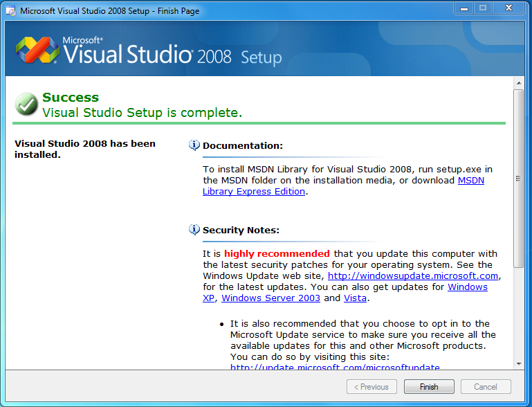This screenshot has width=532, height=407.
Task: Close the Visual Studio 2008 Setup window
Action: click(508, 8)
